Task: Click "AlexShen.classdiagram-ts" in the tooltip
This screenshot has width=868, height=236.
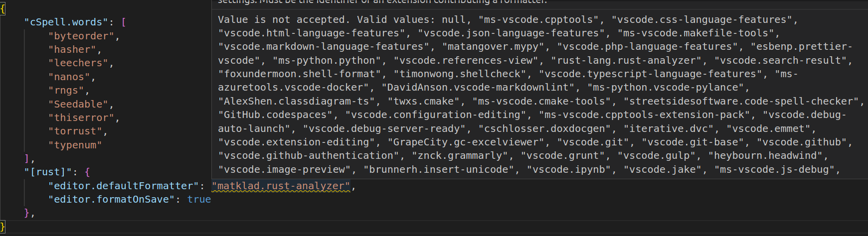Action: click(297, 101)
